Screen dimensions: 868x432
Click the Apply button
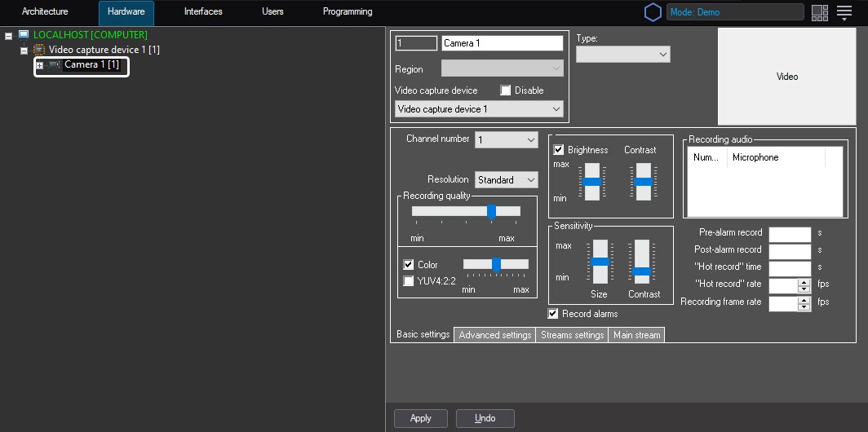420,418
